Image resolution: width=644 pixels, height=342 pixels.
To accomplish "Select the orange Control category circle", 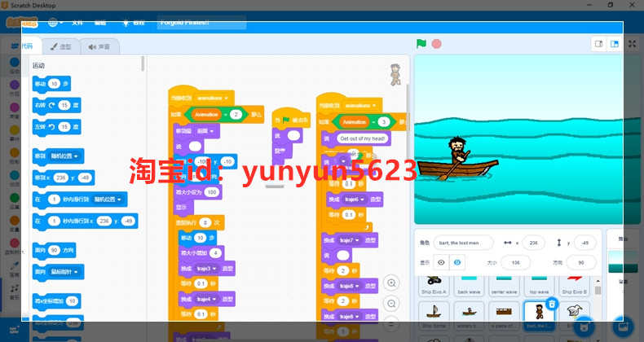I will (x=15, y=153).
